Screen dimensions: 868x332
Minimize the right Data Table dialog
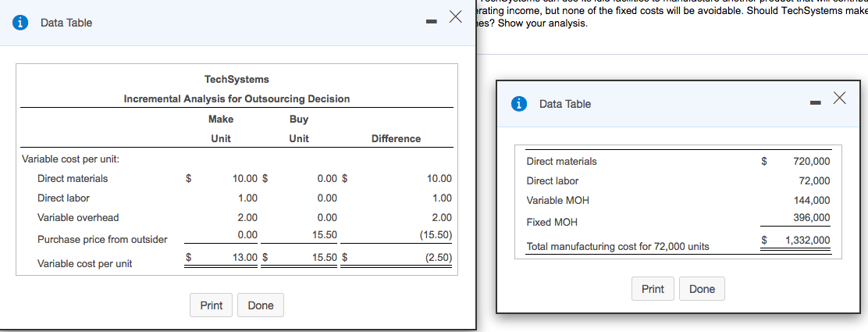pos(815,104)
